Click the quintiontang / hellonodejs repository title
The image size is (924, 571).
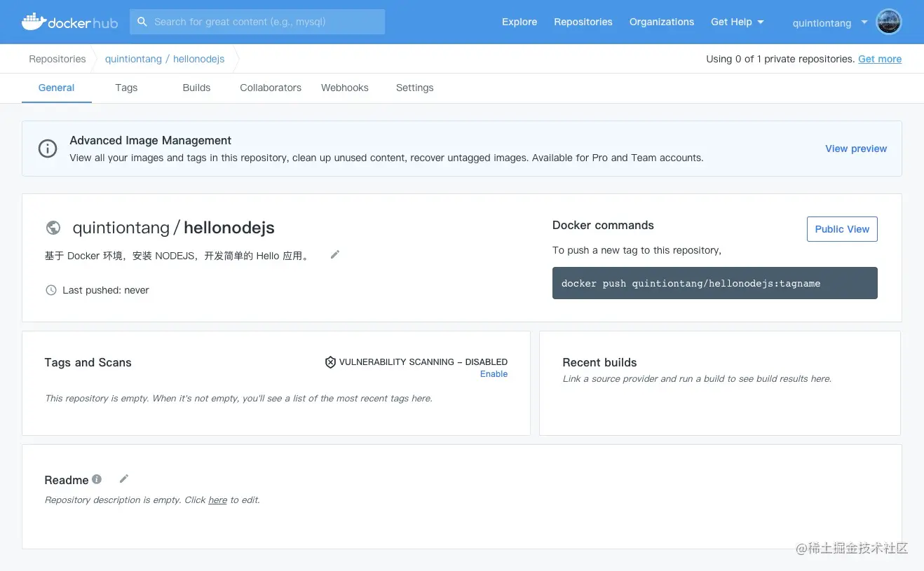pos(174,228)
